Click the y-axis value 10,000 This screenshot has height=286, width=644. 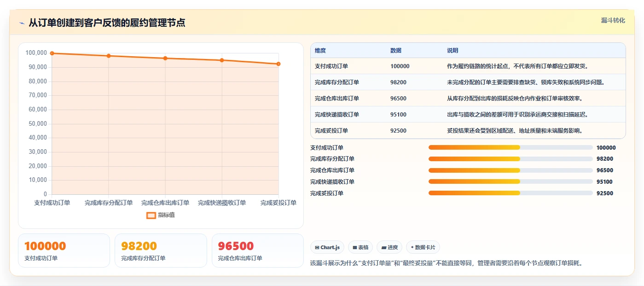[x=38, y=180]
